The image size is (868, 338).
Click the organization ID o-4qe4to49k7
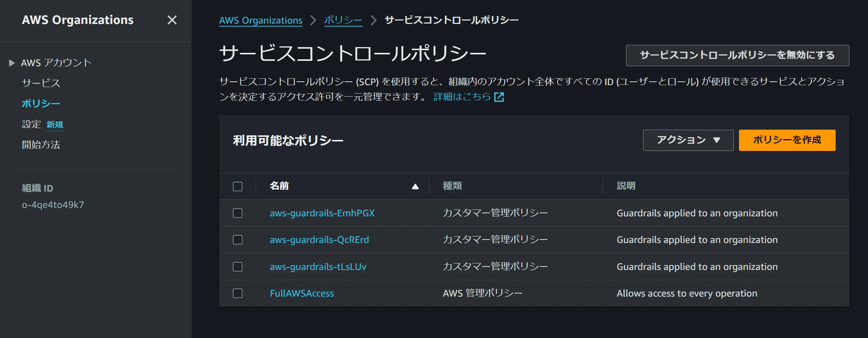coord(53,205)
